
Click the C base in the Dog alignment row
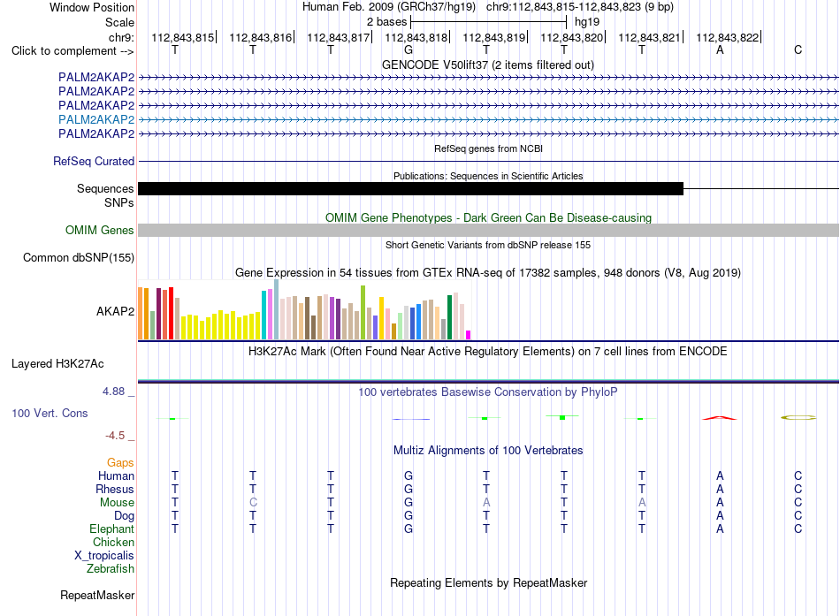pos(798,515)
